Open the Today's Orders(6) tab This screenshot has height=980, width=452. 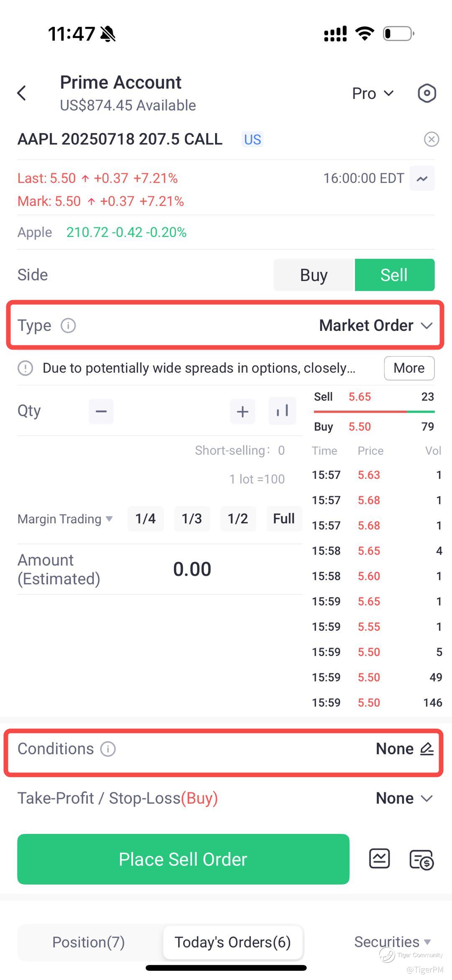click(x=233, y=942)
